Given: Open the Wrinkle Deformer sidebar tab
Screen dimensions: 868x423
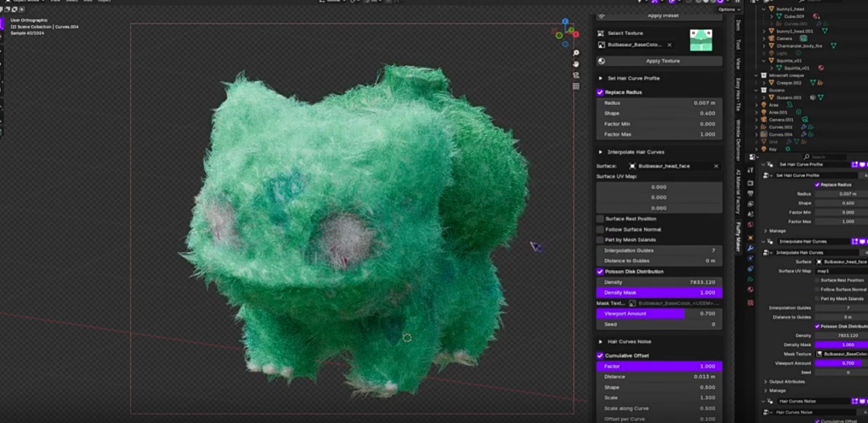Looking at the screenshot, I should point(737,141).
